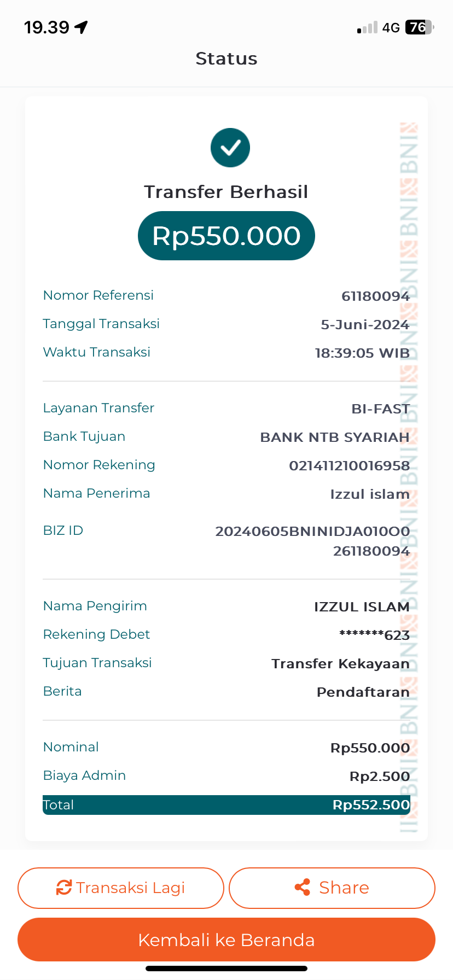Select the reference number 61180094

point(375,296)
